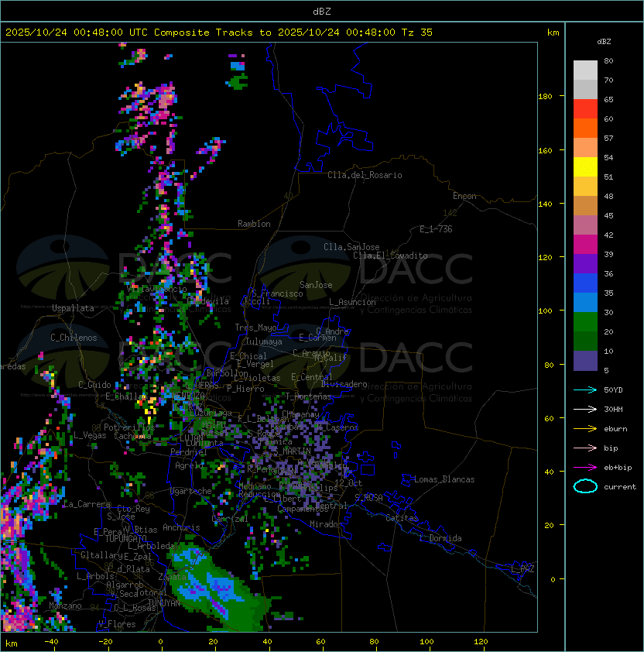Click the 'V_Flores' map label
Image resolution: width=644 pixels, height=652 pixels.
(117, 625)
